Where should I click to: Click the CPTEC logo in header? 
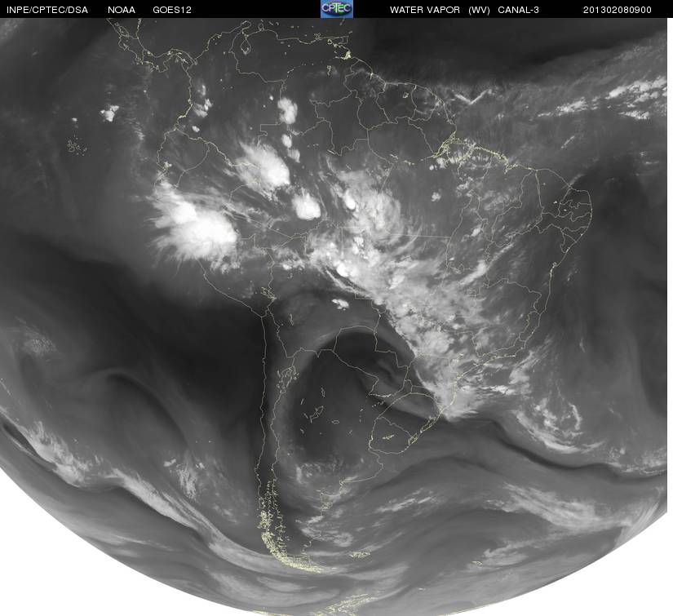click(x=337, y=9)
